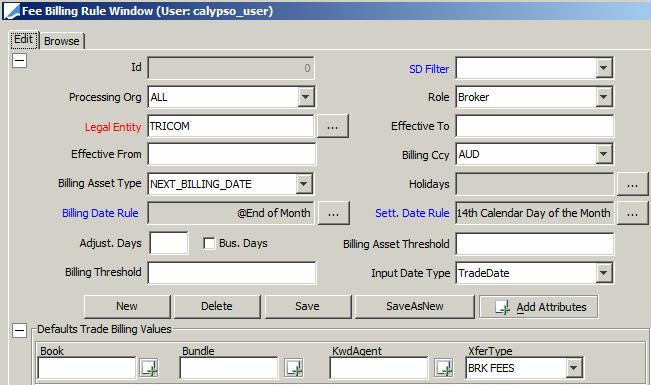Collapse the Defaults Trade Billing Values section
The width and height of the screenshot is (651, 385).
19,331
